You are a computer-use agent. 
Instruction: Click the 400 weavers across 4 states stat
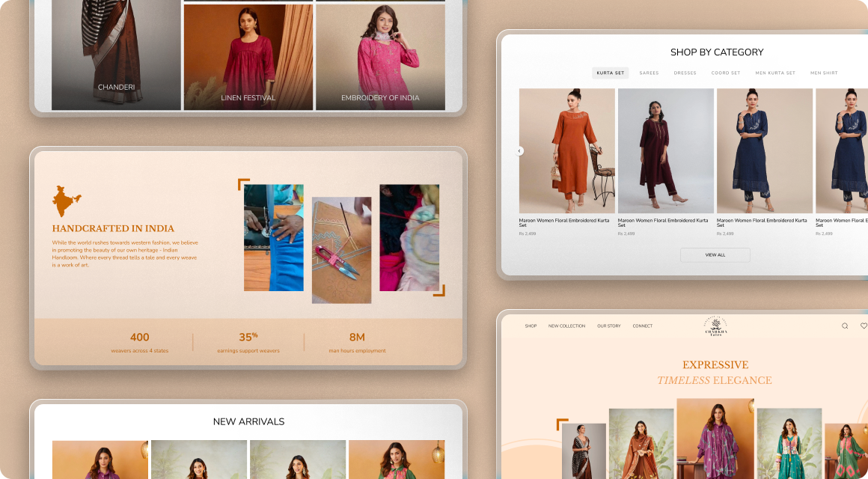coord(139,342)
